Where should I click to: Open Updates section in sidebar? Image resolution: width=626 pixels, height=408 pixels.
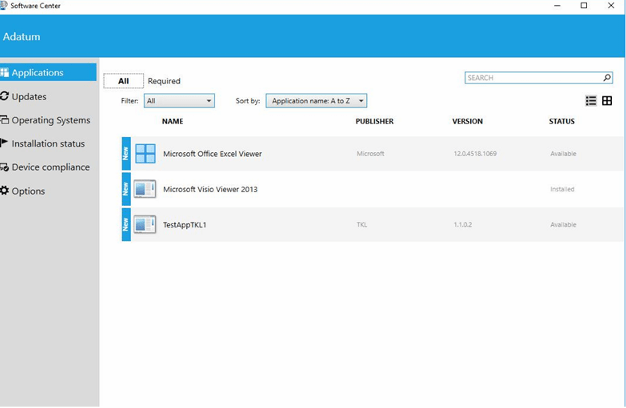[x=28, y=97]
